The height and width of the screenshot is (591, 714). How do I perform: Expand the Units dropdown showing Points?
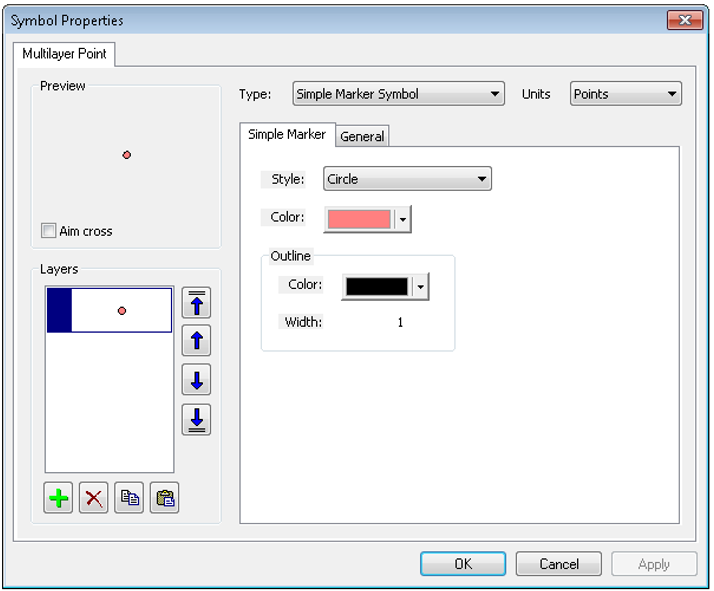coord(625,94)
